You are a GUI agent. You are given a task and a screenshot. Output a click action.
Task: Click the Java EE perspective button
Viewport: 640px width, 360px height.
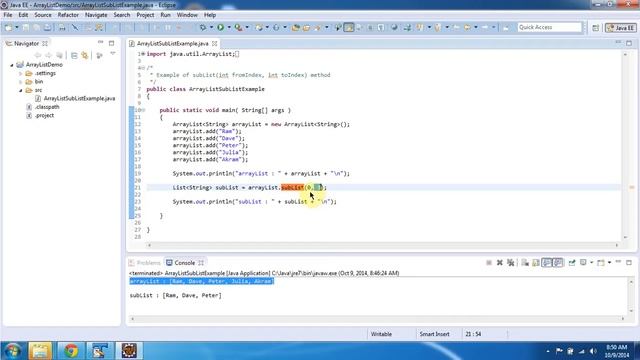click(620, 27)
